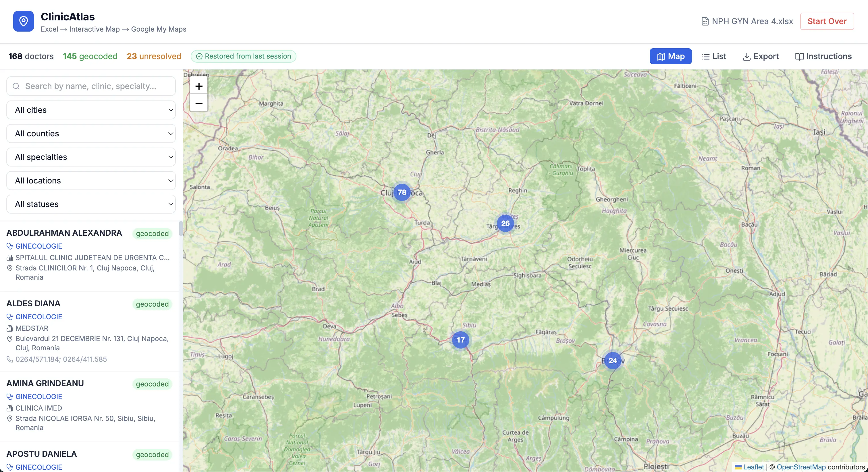The width and height of the screenshot is (868, 472).
Task: Open the cluster of 78 doctors at Cluj-Napoca
Action: click(402, 192)
